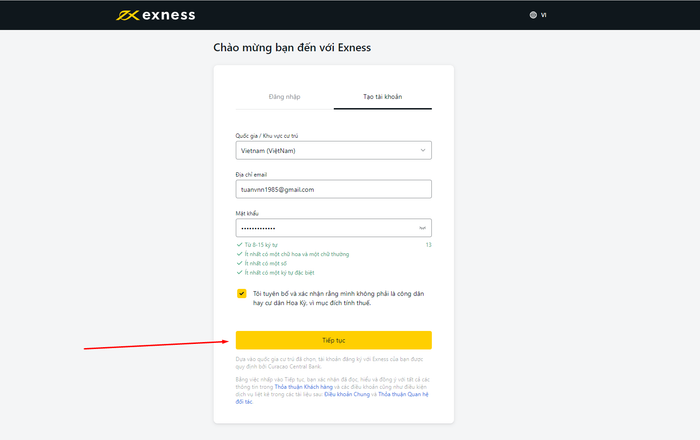Toggle password visibility eye icon
The height and width of the screenshot is (440, 700).
(x=422, y=228)
